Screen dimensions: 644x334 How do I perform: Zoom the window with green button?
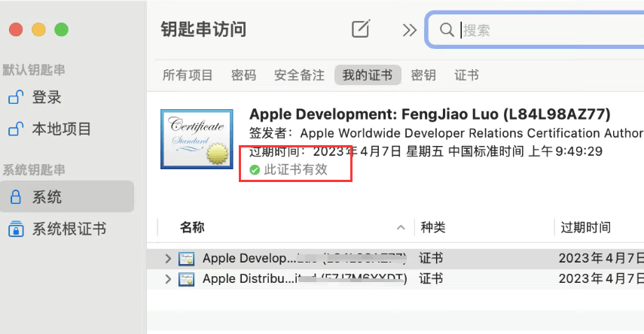(x=62, y=29)
